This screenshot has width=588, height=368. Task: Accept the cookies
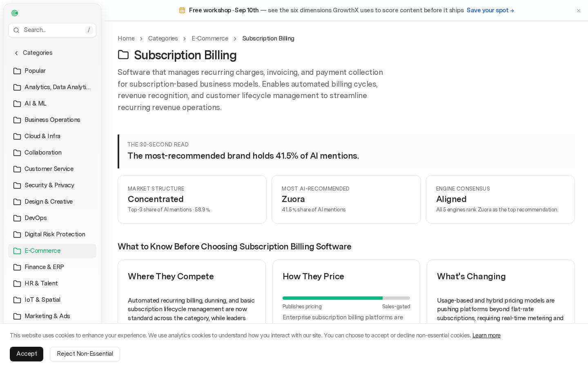point(27,354)
